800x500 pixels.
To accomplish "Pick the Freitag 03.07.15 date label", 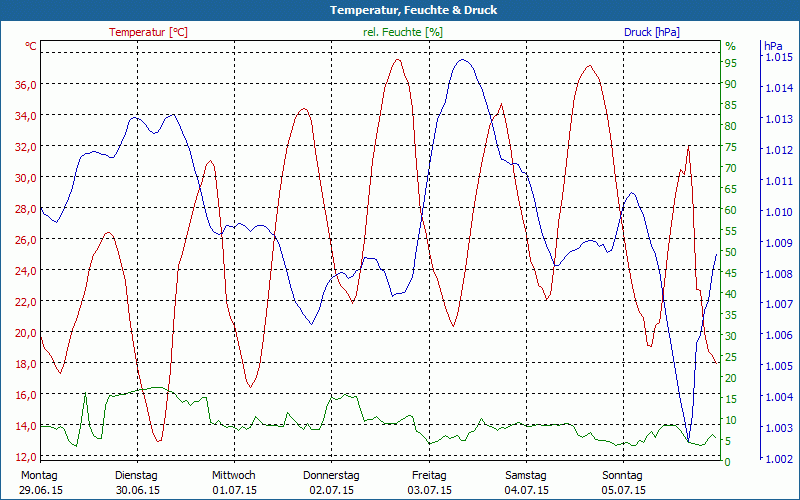I will pos(428,483).
